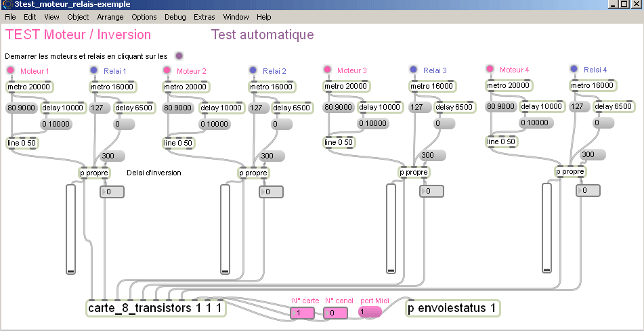
Task: Click the N° canal number box
Action: 335,313
